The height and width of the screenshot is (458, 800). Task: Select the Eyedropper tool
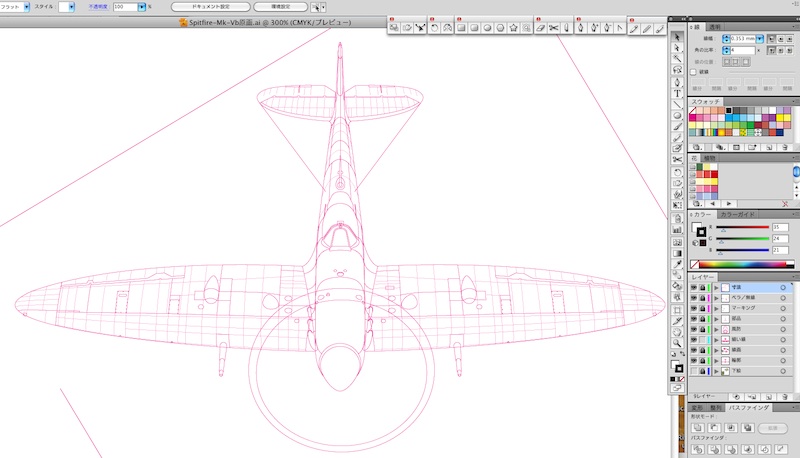pos(677,264)
